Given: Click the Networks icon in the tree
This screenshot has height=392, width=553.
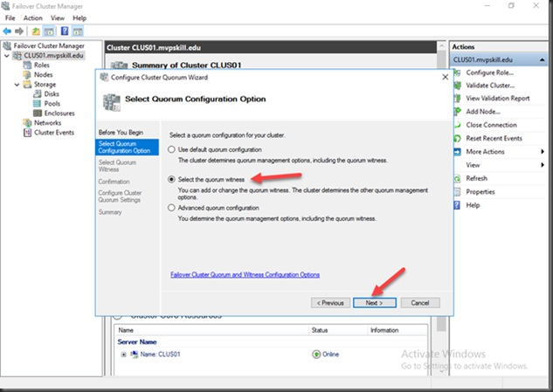Looking at the screenshot, I should coord(27,123).
